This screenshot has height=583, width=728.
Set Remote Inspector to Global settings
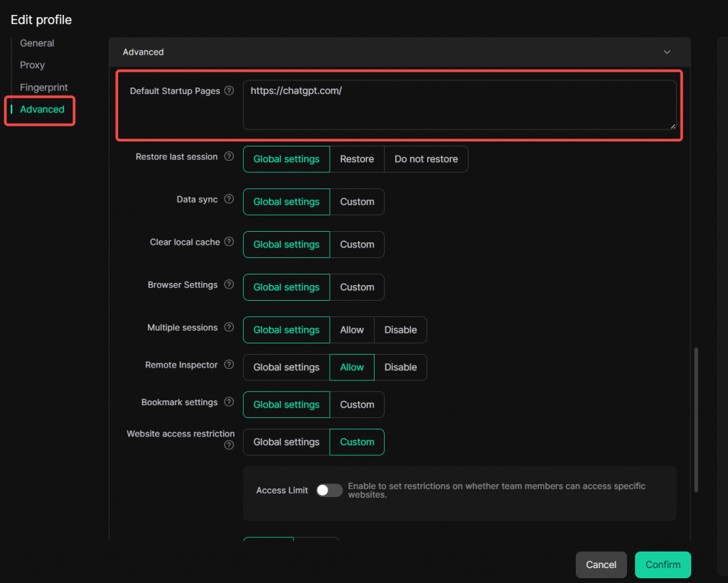point(287,367)
